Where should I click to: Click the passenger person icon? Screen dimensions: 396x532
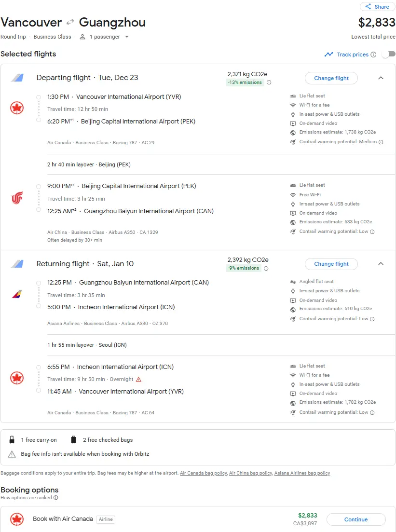[82, 37]
